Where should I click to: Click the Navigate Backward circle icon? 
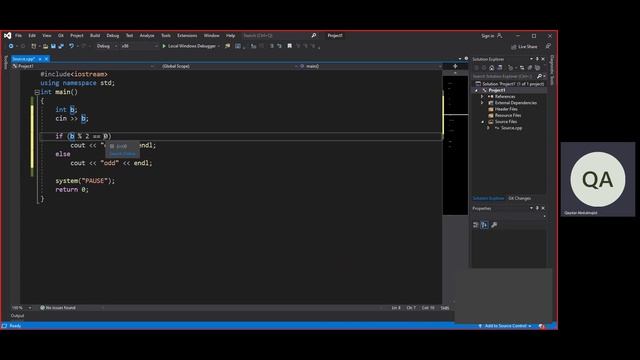[11, 47]
